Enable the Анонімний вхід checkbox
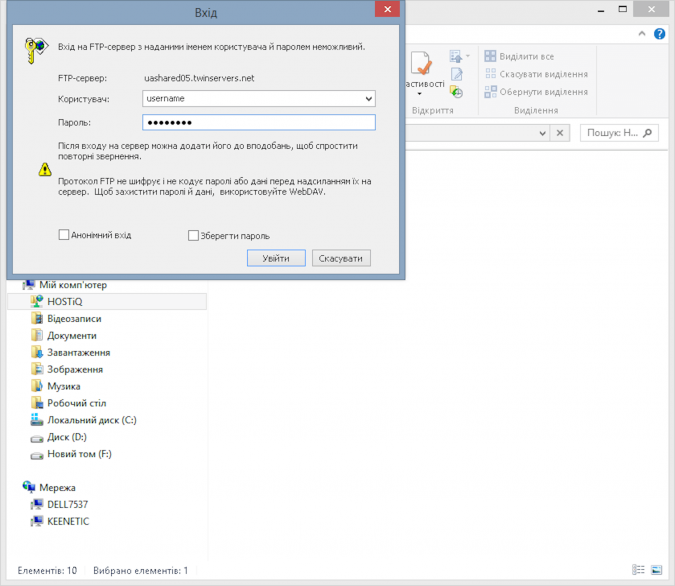 [64, 235]
